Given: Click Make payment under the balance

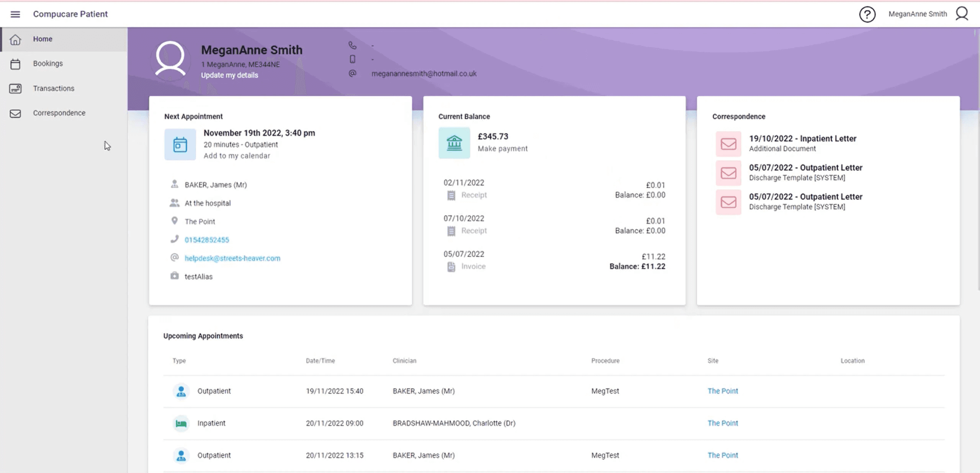Looking at the screenshot, I should click(502, 148).
